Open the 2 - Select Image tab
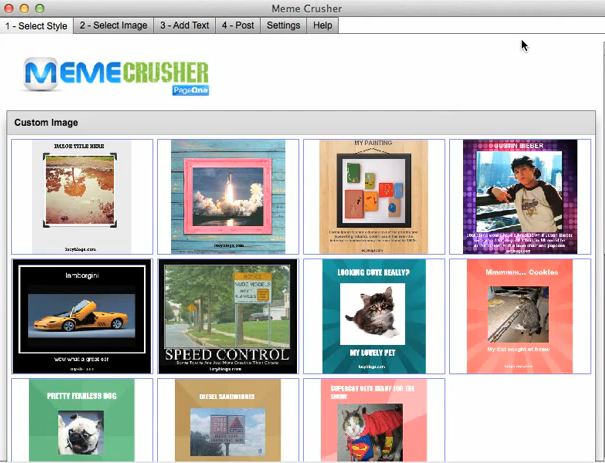The height and width of the screenshot is (463, 605). point(113,25)
